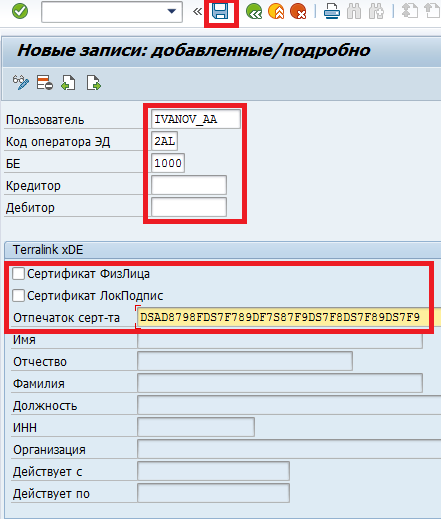
Task: Click the green Back arrow icon
Action: pos(254,12)
